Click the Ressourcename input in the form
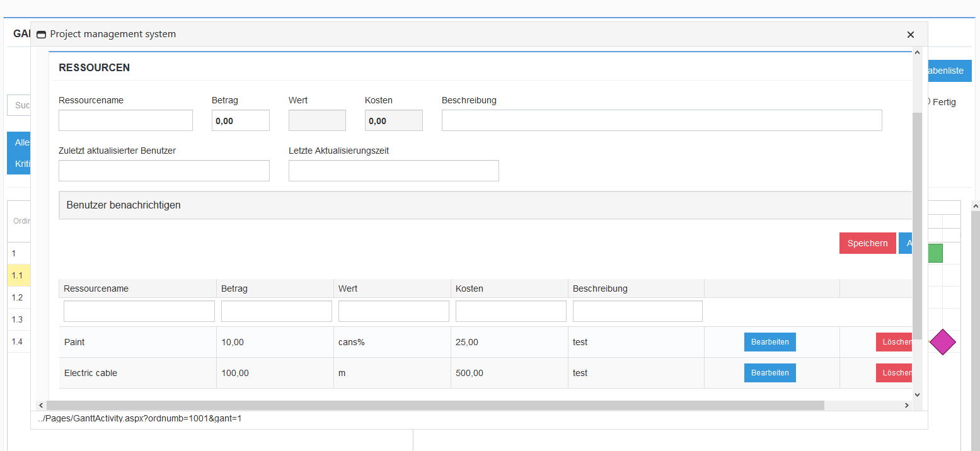 coord(125,120)
